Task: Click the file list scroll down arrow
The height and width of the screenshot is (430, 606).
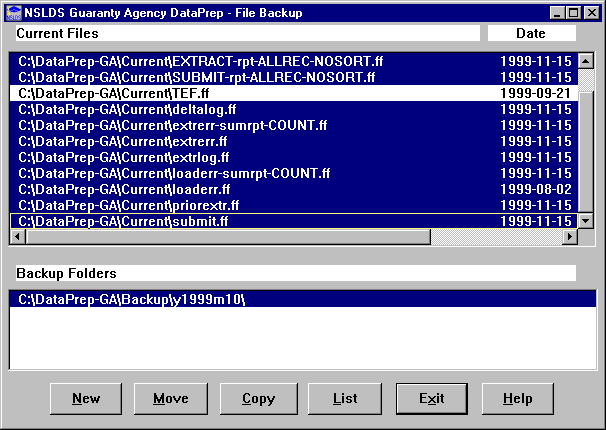Action: pyautogui.click(x=586, y=221)
